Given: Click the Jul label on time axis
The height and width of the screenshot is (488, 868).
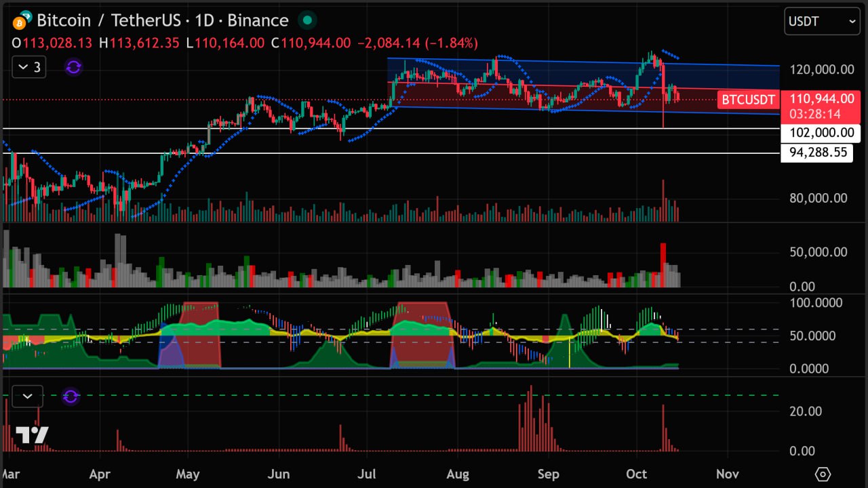Looking at the screenshot, I should pyautogui.click(x=367, y=473).
